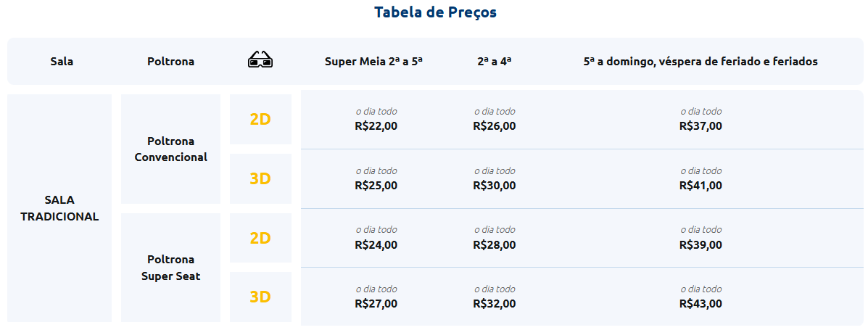The height and width of the screenshot is (330, 868).
Task: Click the Poltrona column header
Action: pyautogui.click(x=170, y=62)
